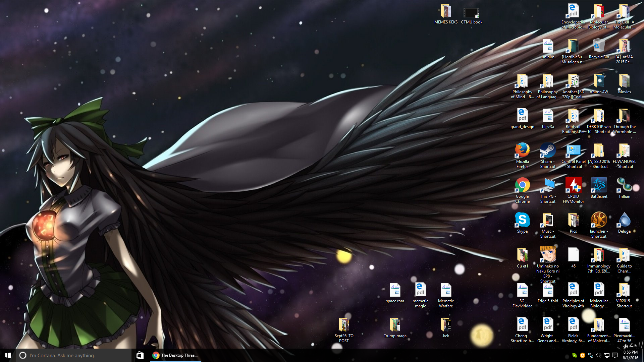Image resolution: width=644 pixels, height=362 pixels.
Task: Select the Memetic Warfare document
Action: pos(446,295)
